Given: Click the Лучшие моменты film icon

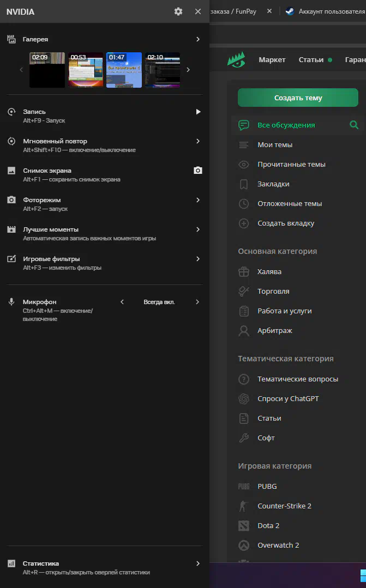Looking at the screenshot, I should [11, 229].
